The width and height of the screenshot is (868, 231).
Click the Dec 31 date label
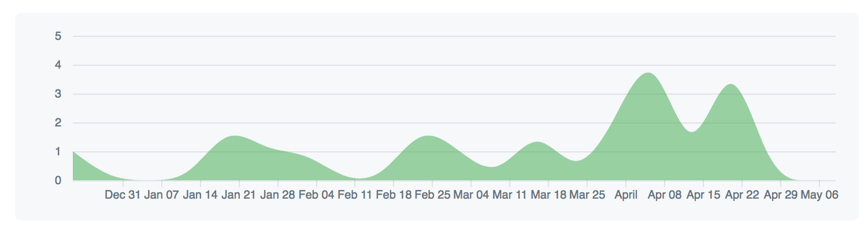tap(123, 195)
